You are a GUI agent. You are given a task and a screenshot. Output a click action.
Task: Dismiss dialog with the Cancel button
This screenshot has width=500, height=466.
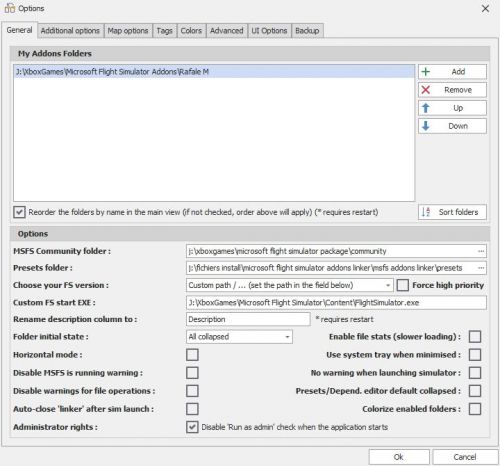point(465,457)
